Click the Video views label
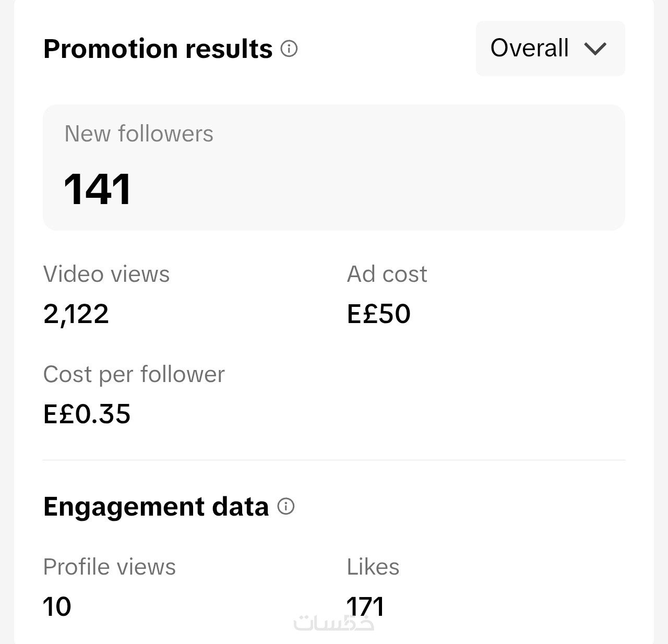Image resolution: width=668 pixels, height=644 pixels. tap(106, 274)
